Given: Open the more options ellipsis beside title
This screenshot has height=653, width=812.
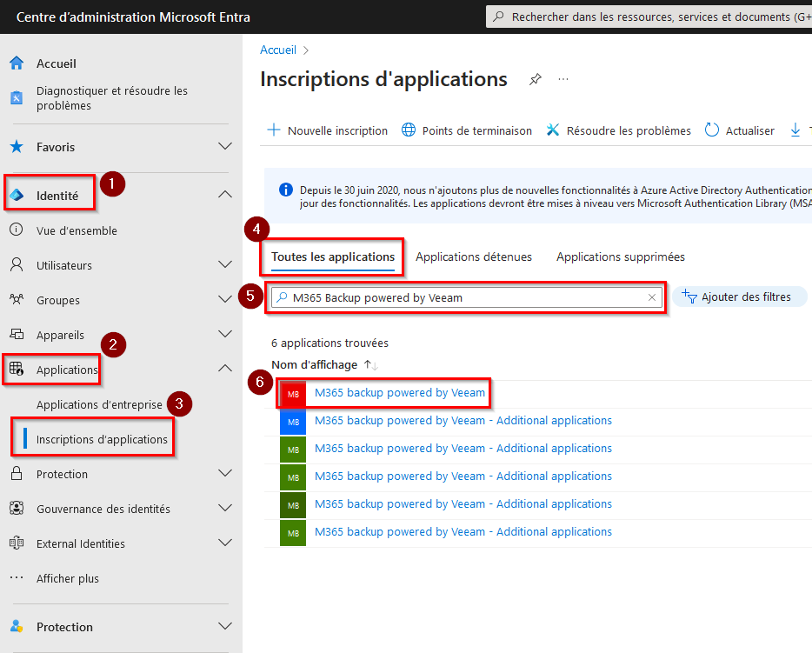Looking at the screenshot, I should point(563,79).
